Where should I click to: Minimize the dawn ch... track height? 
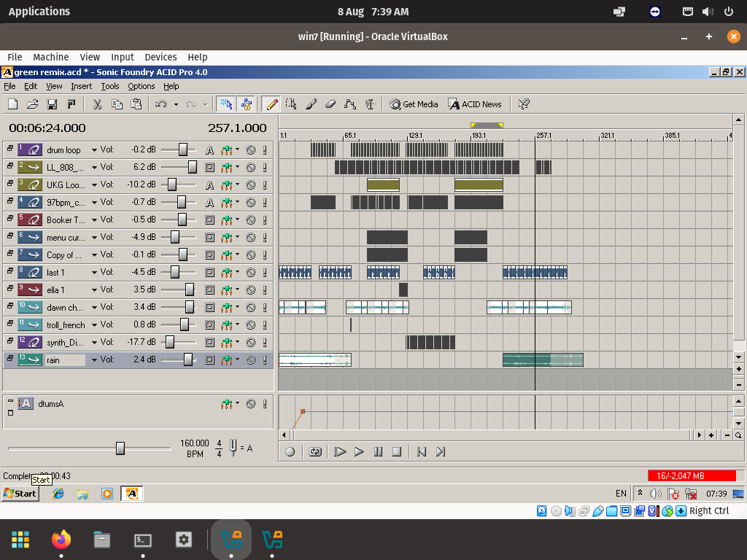tap(10, 306)
